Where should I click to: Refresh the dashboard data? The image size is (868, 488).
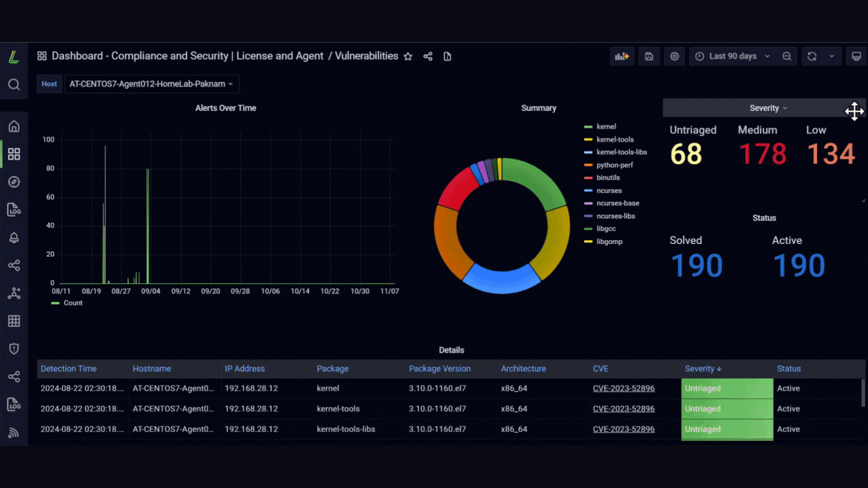pyautogui.click(x=812, y=56)
